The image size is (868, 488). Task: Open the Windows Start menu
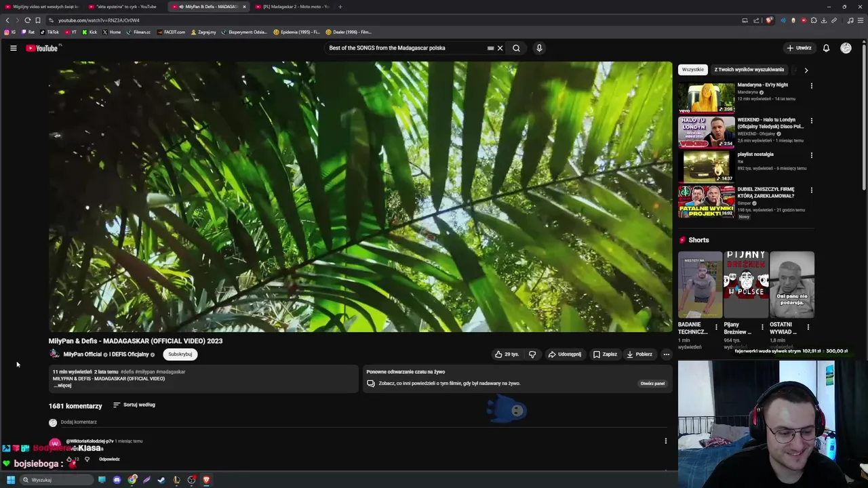click(11, 480)
